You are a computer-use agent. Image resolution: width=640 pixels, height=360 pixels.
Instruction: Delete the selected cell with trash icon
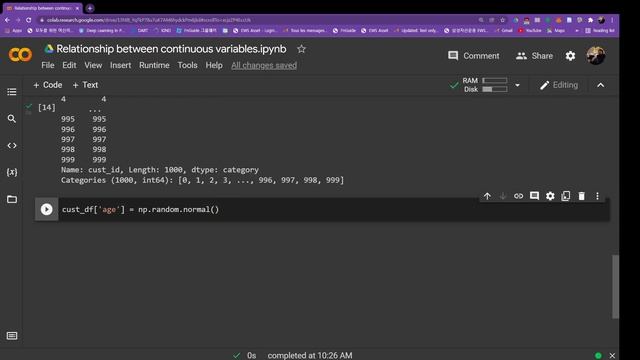(x=582, y=196)
